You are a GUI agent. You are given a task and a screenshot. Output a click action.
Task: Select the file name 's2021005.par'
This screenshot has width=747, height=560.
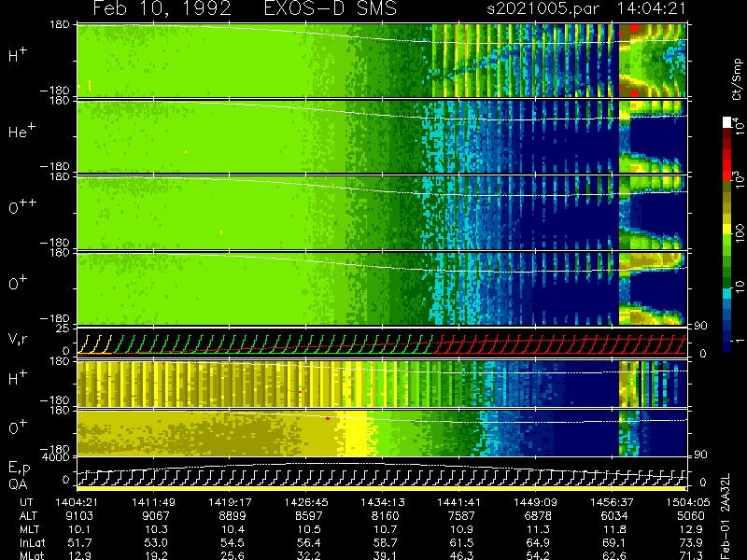coord(543,8)
